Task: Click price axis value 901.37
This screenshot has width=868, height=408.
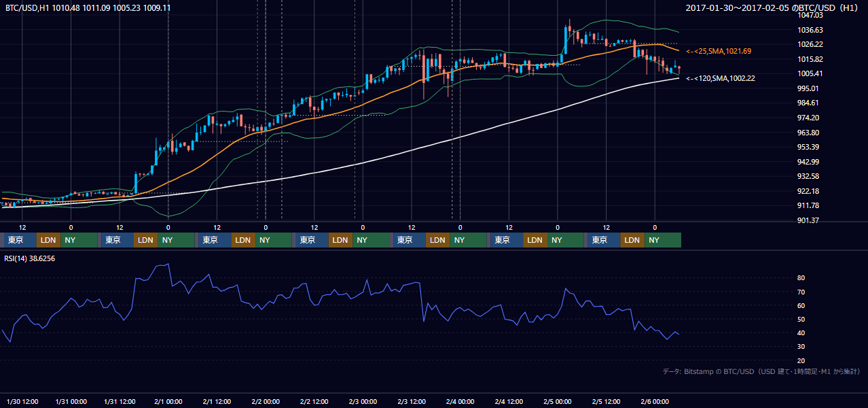Action: 808,220
